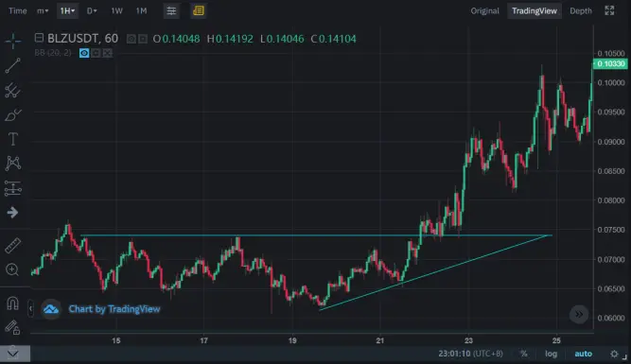631x364 pixels.
Task: Select the crosshair cursor tool
Action: click(x=13, y=41)
